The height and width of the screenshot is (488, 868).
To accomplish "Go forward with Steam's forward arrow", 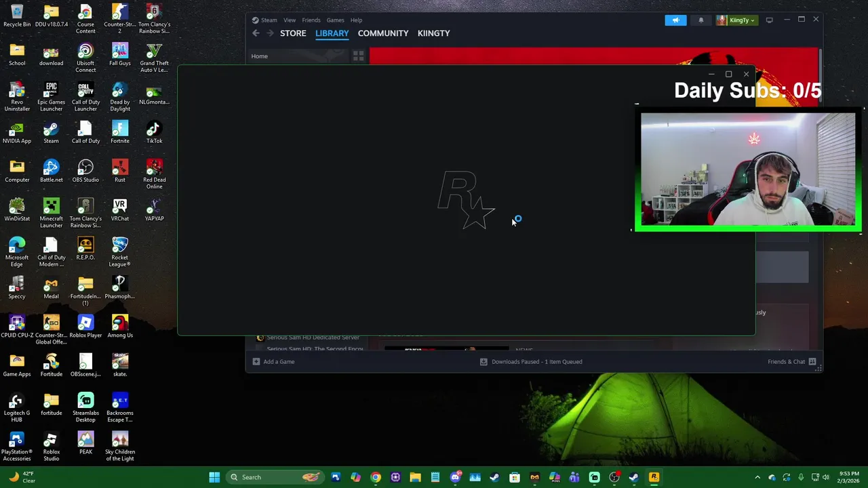I will point(270,33).
